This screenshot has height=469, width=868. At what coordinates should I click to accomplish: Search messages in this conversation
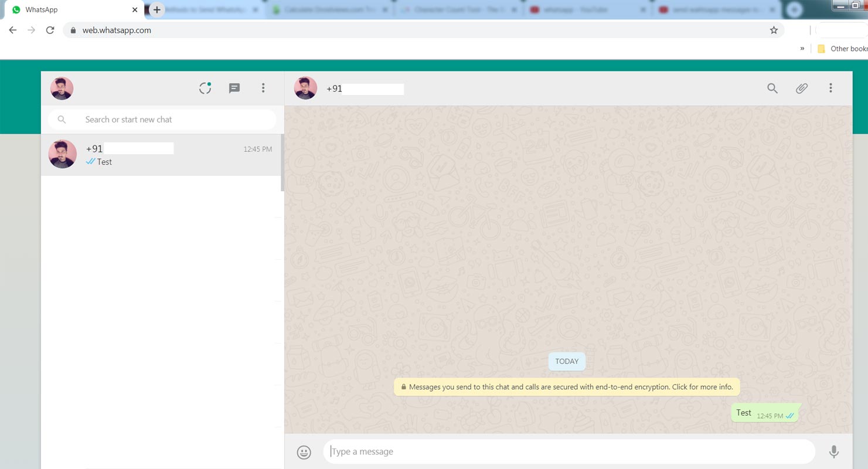coord(772,88)
